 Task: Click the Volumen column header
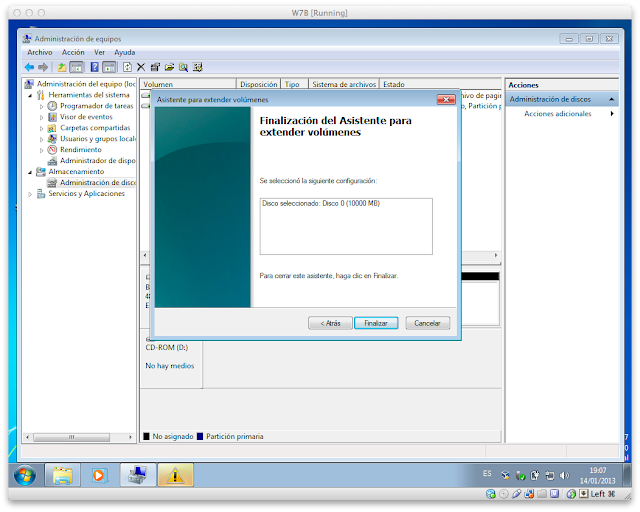[x=188, y=84]
